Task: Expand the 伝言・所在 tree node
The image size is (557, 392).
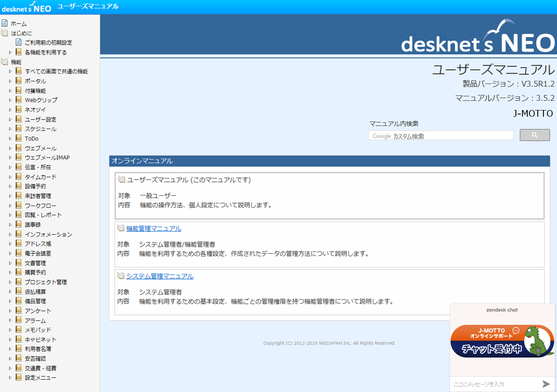Action: (10, 167)
